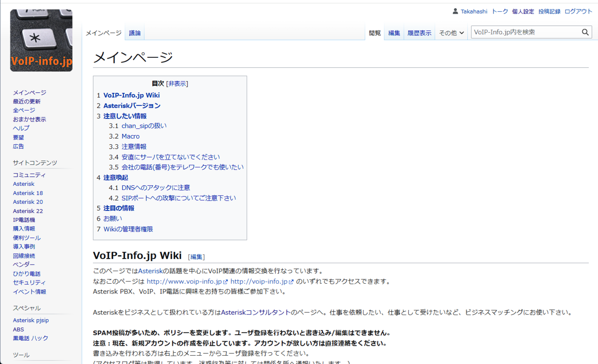The width and height of the screenshot is (598, 364).
Task: Open the 履歴表示 tab
Action: pyautogui.click(x=419, y=33)
